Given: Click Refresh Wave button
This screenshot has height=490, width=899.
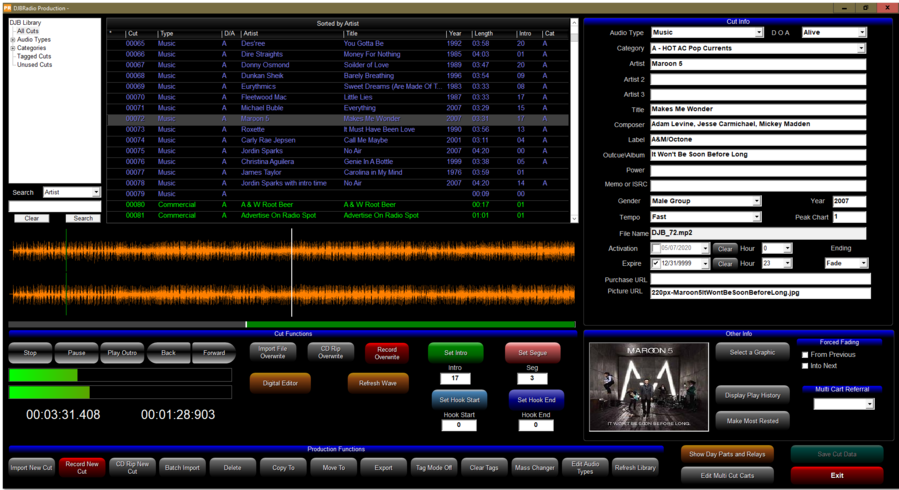Looking at the screenshot, I should point(378,383).
